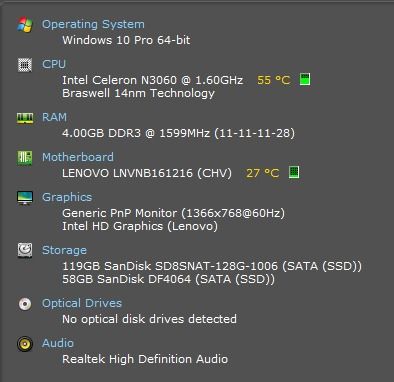Open the RAM section heading
The image size is (394, 382).
[x=54, y=117]
